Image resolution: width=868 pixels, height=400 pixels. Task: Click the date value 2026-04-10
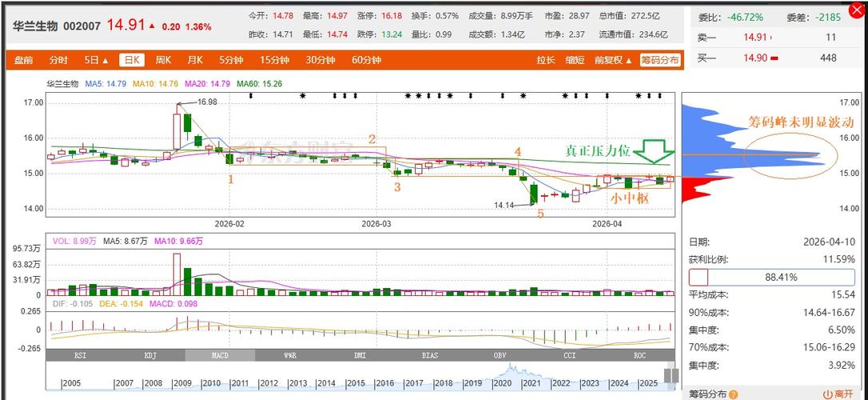(830, 242)
